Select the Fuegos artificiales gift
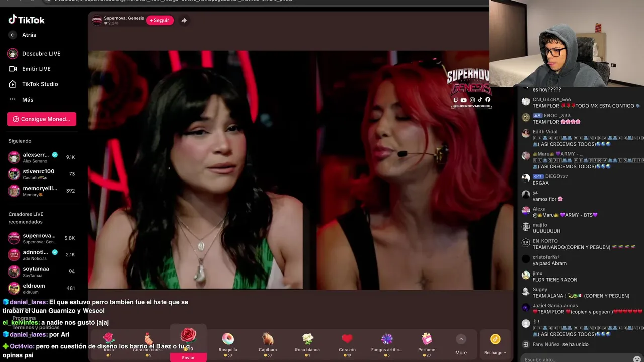This screenshot has height=362, width=644. click(386, 344)
